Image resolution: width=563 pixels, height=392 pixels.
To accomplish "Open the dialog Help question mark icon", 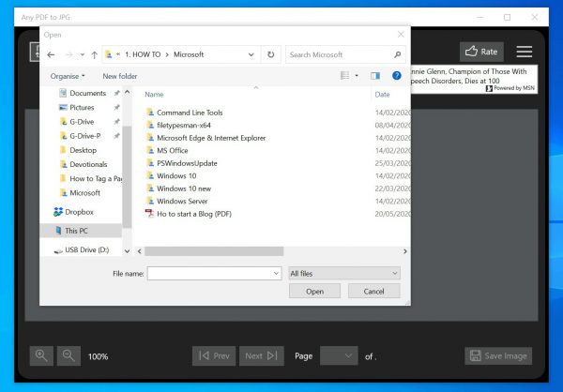I will [x=397, y=76].
